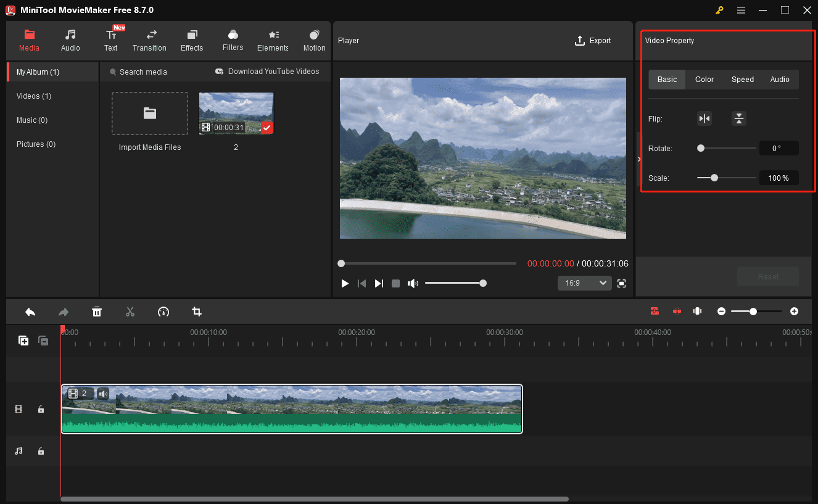Click the Export button
This screenshot has width=818, height=504.
tap(593, 41)
